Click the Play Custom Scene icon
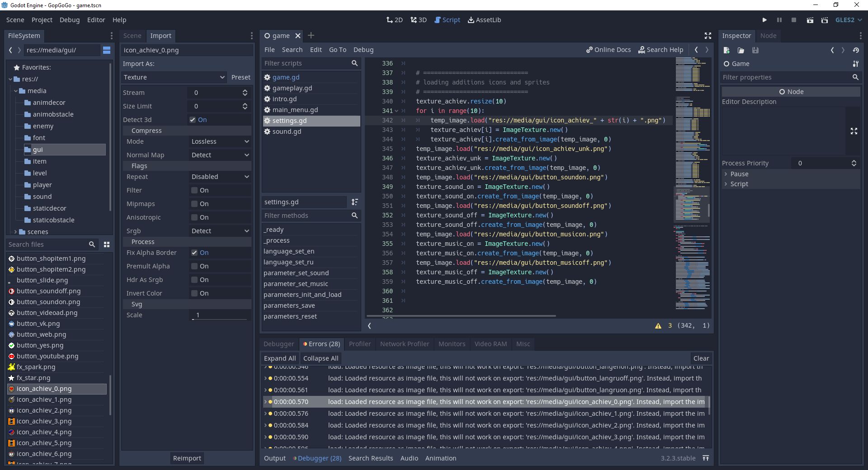The image size is (868, 470). click(x=825, y=20)
